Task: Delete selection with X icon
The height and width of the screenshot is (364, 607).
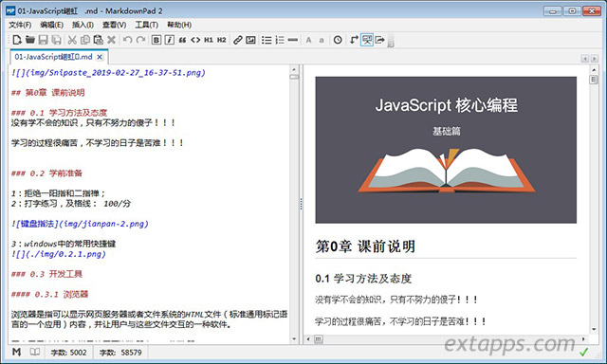Action: click(x=112, y=40)
